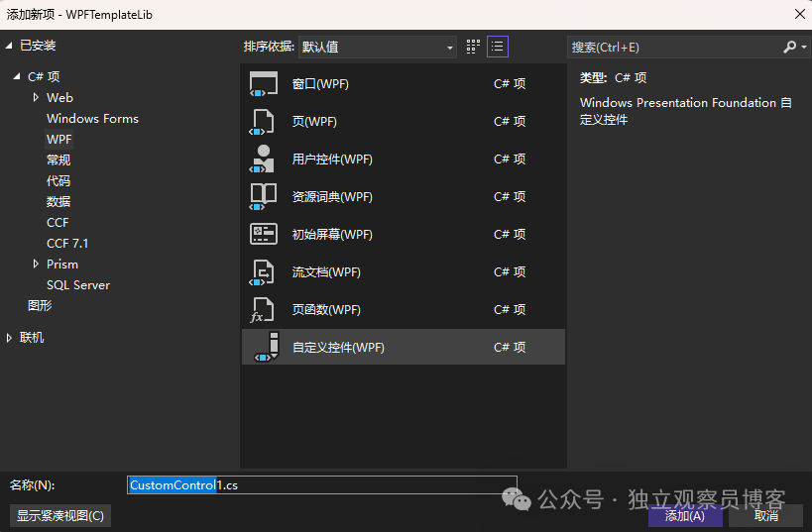The width and height of the screenshot is (812, 532).
Task: Click the 资源词典(WPF) item name text
Action: coord(332,197)
